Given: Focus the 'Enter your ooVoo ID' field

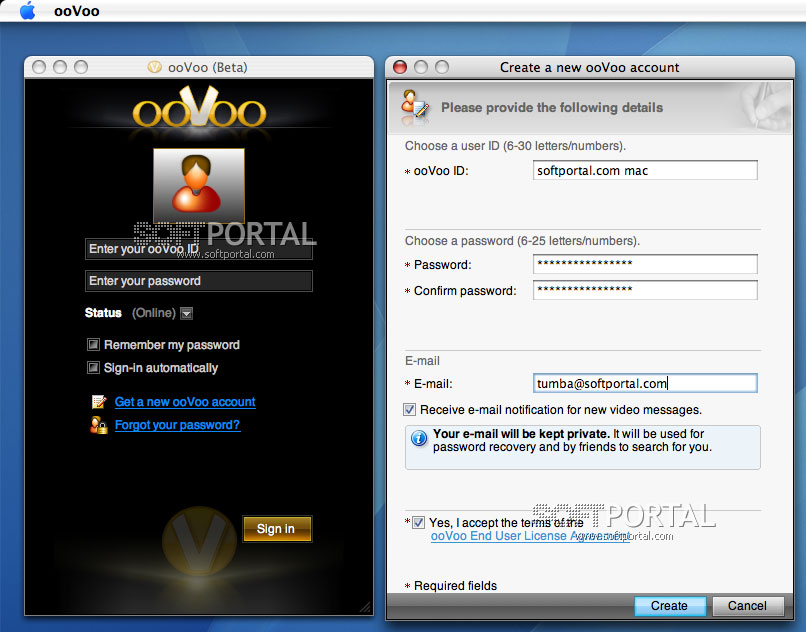Looking at the screenshot, I should [x=198, y=249].
